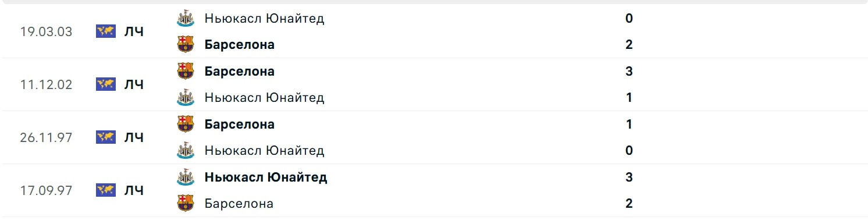Click Barcelona crest in 17.09.97 match

click(185, 203)
